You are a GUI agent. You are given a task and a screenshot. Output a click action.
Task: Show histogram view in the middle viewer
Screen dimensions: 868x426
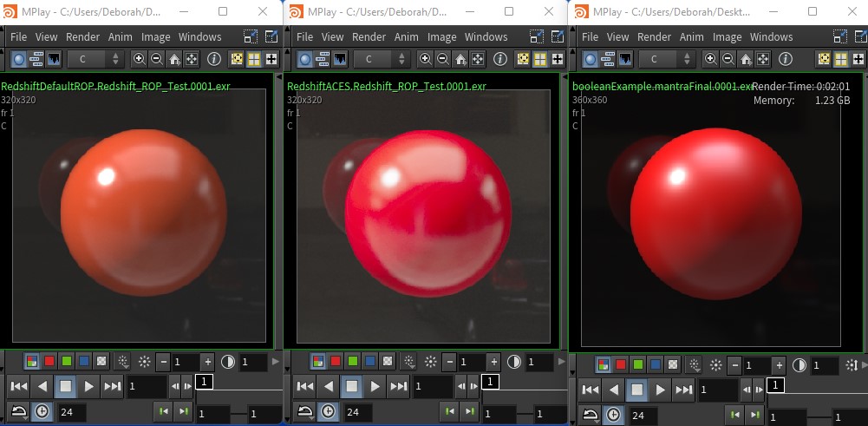[x=339, y=59]
